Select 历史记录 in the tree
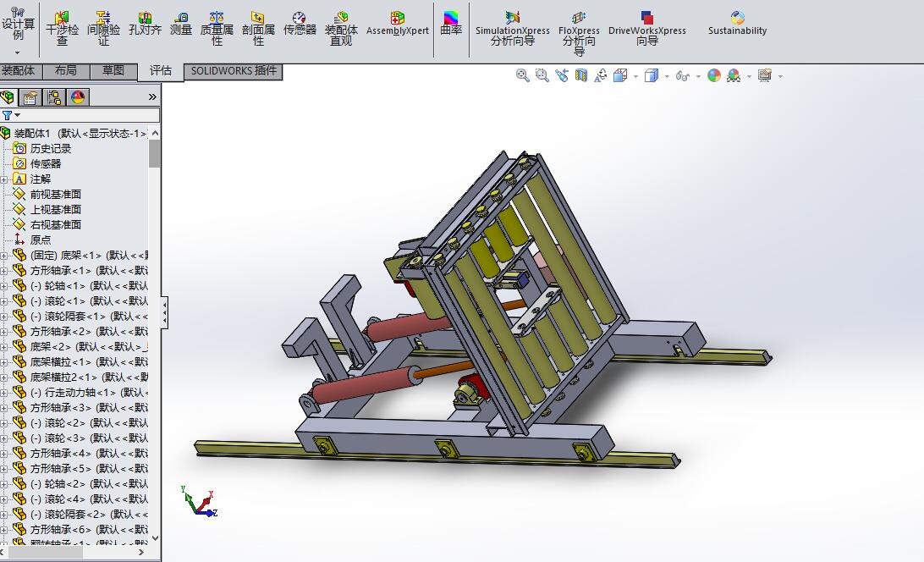 pos(41,149)
